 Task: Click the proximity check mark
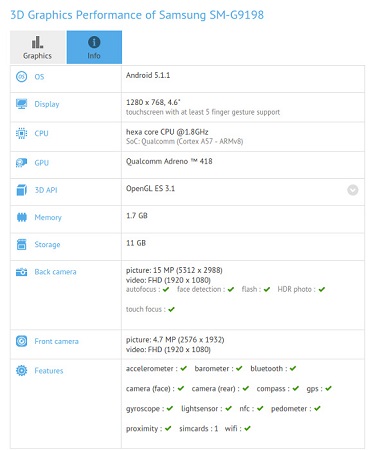(x=168, y=428)
